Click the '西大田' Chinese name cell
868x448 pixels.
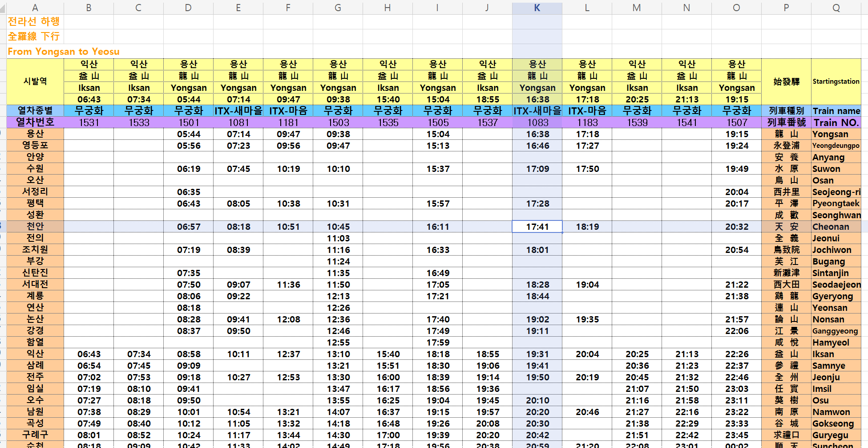pyautogui.click(x=786, y=285)
